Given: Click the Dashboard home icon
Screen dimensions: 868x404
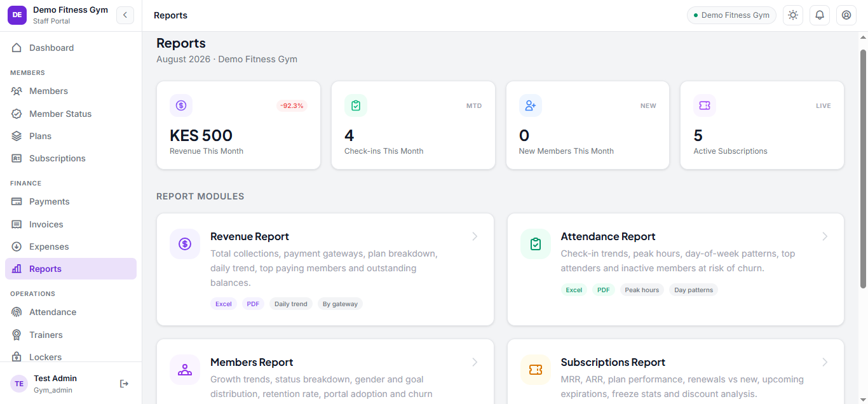Looking at the screenshot, I should pos(17,48).
